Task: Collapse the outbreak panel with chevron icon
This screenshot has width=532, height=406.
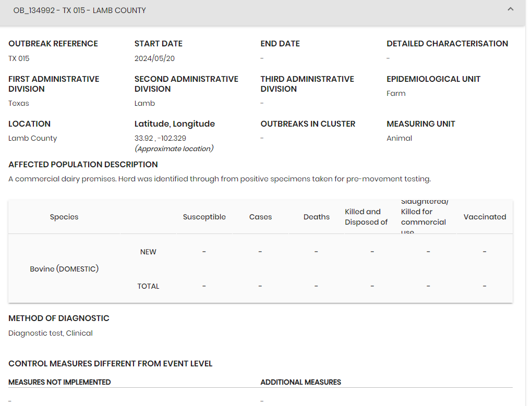Action: click(x=510, y=9)
